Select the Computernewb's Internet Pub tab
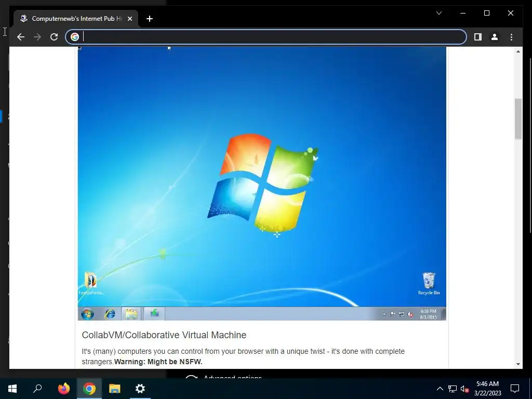This screenshot has height=399, width=532. 76,19
